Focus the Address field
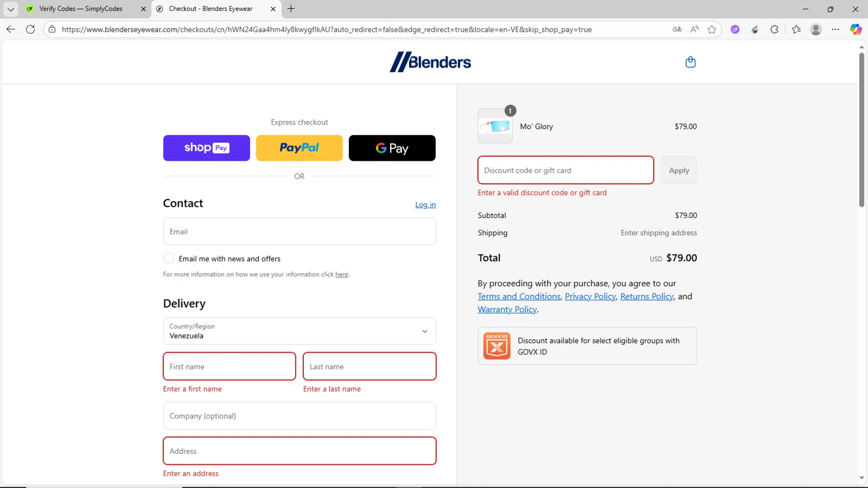The height and width of the screenshot is (488, 868). click(x=299, y=451)
